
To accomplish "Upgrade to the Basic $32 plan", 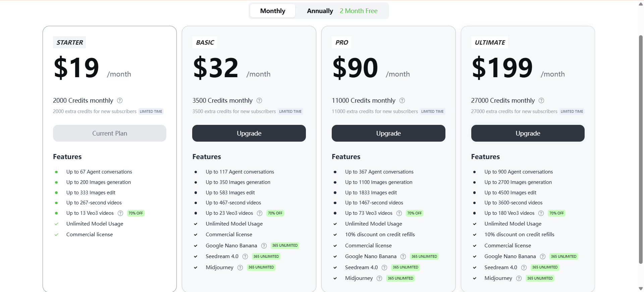I will 249,133.
